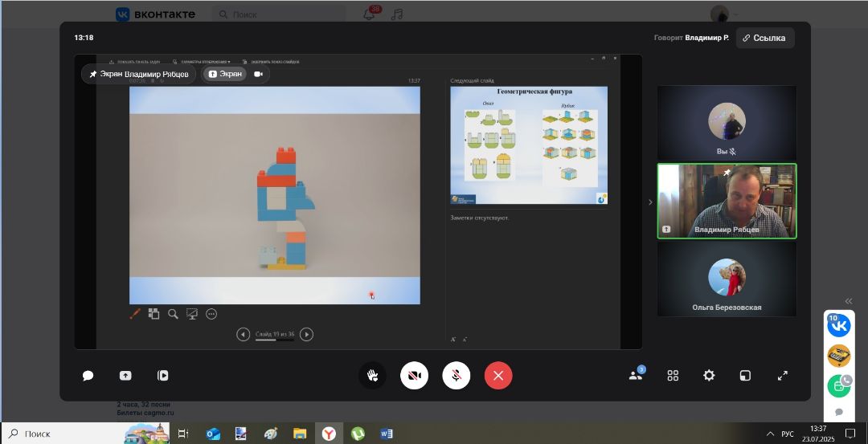Click the black screen icon in presenter view
The image size is (868, 444).
[x=192, y=314]
